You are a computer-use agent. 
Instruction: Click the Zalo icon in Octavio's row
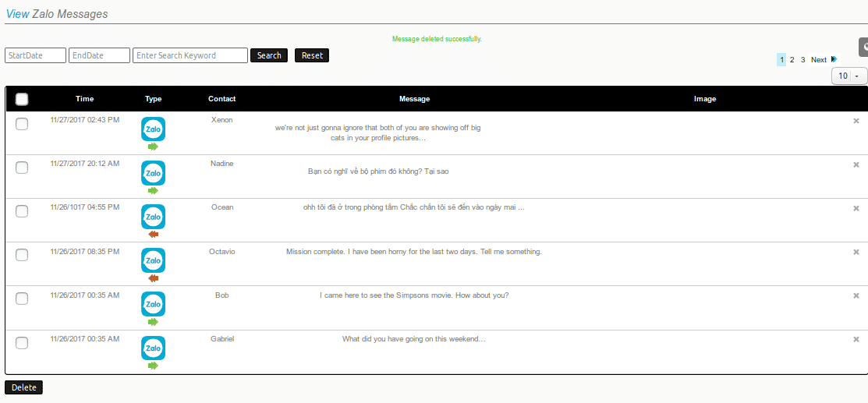154,260
